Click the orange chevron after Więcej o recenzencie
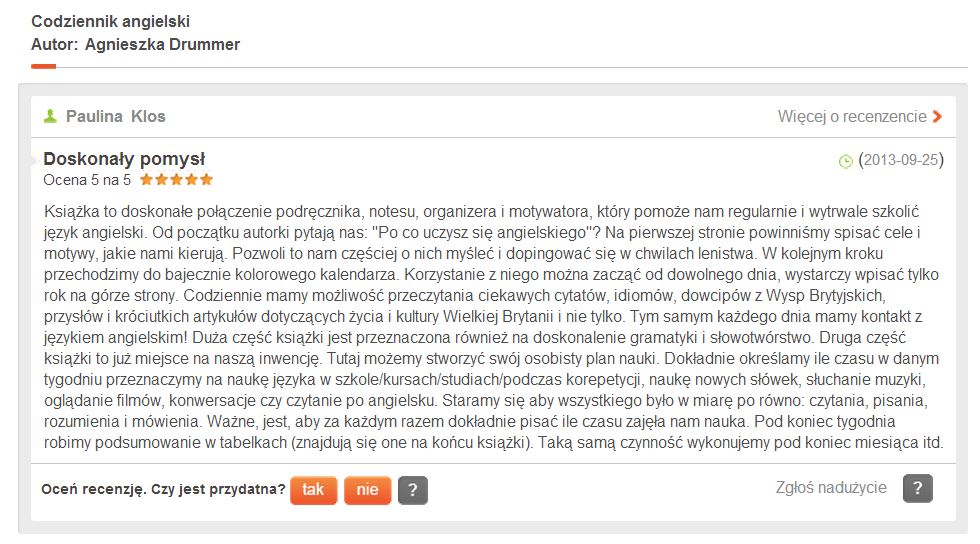Viewport: 980px width, 544px height. tap(937, 116)
